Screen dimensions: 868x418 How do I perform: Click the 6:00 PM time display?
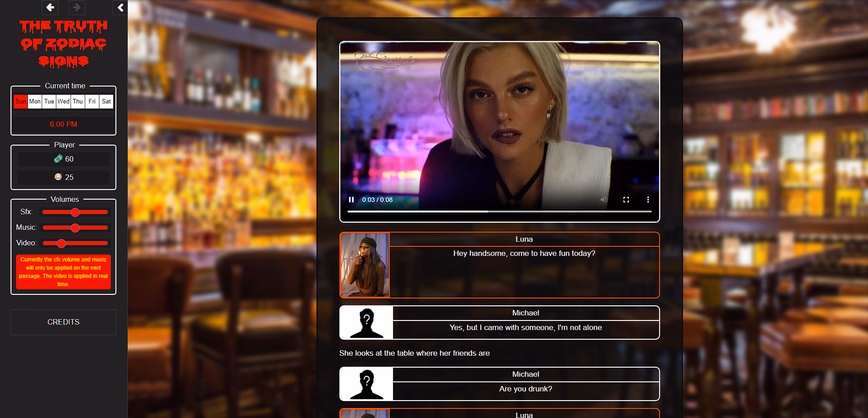(63, 124)
